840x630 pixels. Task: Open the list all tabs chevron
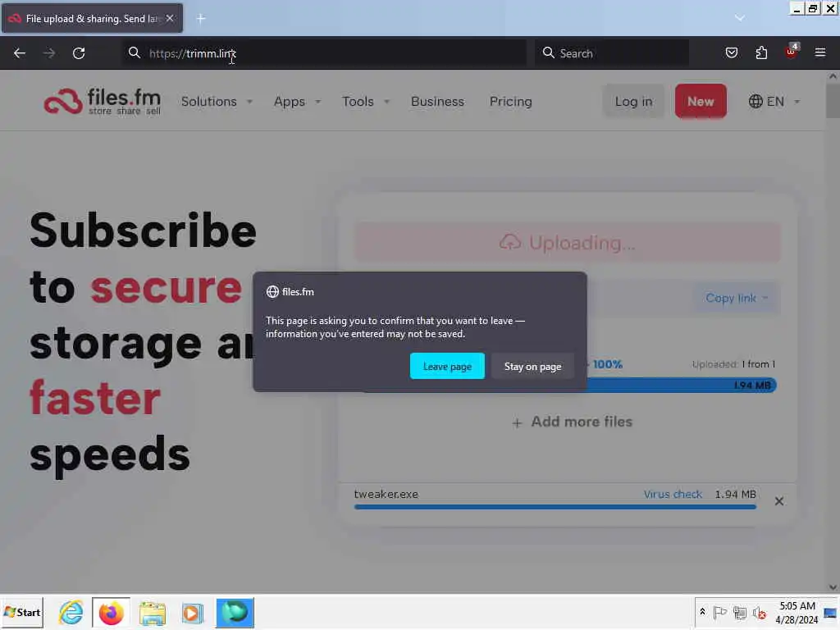click(740, 18)
